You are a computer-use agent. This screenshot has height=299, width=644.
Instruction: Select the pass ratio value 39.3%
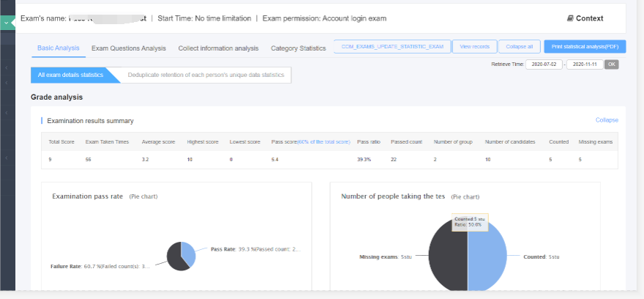364,160
